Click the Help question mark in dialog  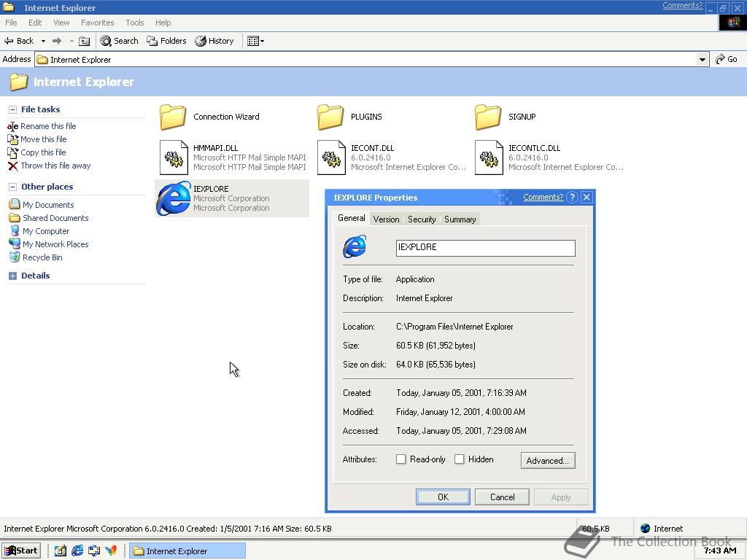[x=573, y=197]
